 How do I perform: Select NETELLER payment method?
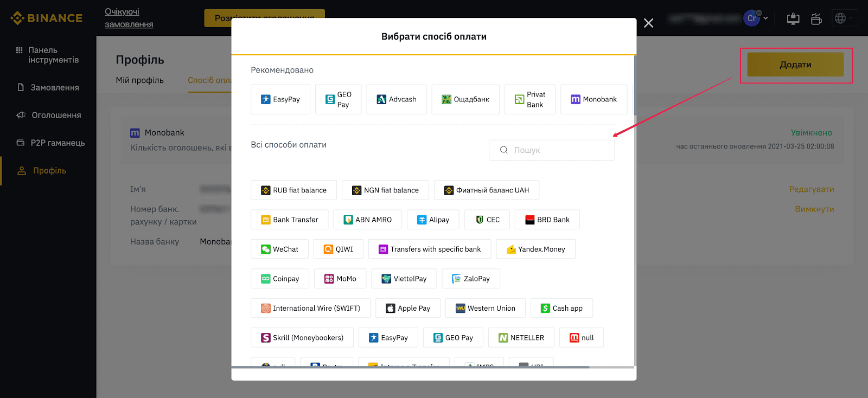pyautogui.click(x=521, y=338)
